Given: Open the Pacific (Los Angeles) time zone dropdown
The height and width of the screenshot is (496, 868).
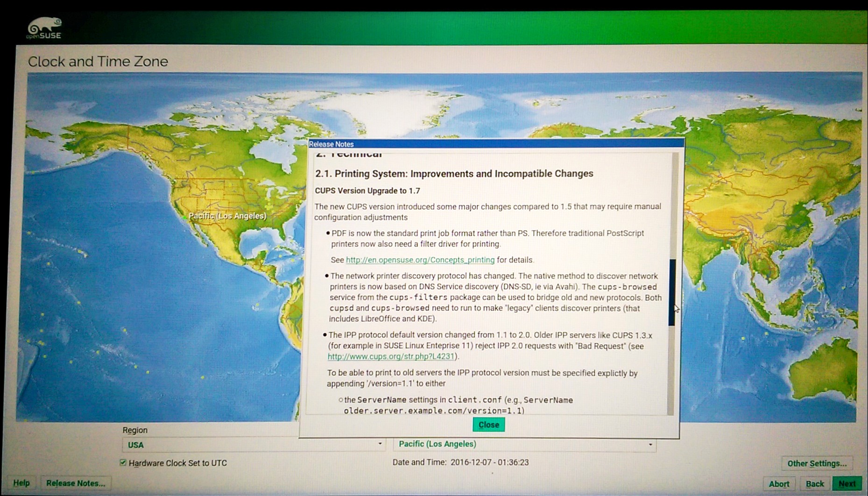Looking at the screenshot, I should coord(525,444).
